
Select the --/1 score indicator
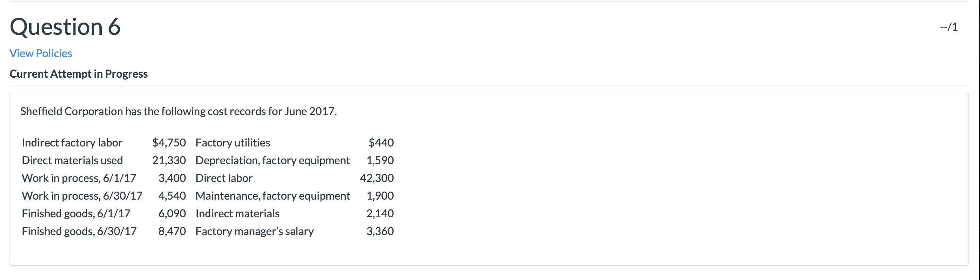point(949,26)
